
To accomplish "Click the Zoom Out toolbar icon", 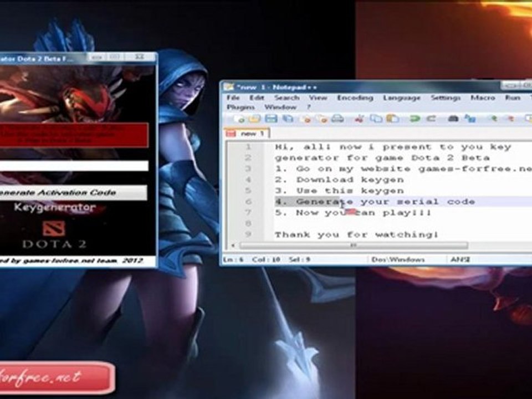I will pos(510,119).
